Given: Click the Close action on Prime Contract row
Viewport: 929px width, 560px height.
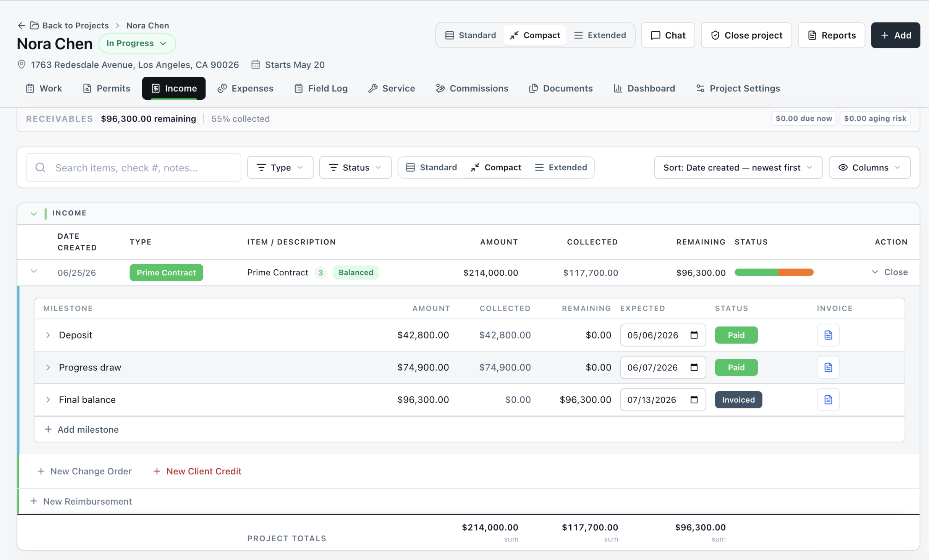Looking at the screenshot, I should [x=890, y=272].
